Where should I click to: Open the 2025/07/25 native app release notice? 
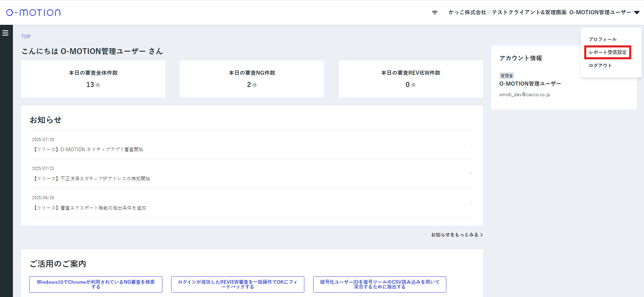click(x=88, y=150)
